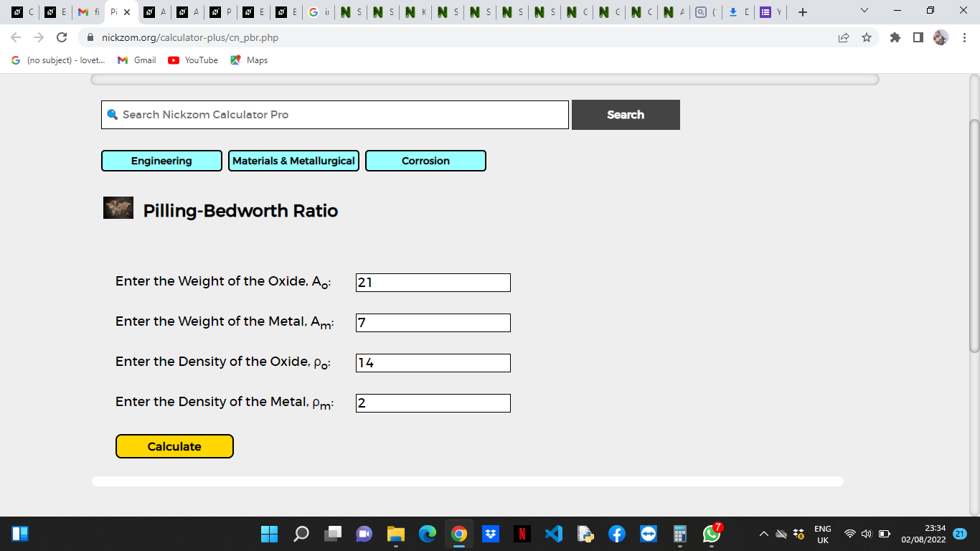Click the volume speaker tray icon
The width and height of the screenshot is (980, 551).
tap(867, 534)
